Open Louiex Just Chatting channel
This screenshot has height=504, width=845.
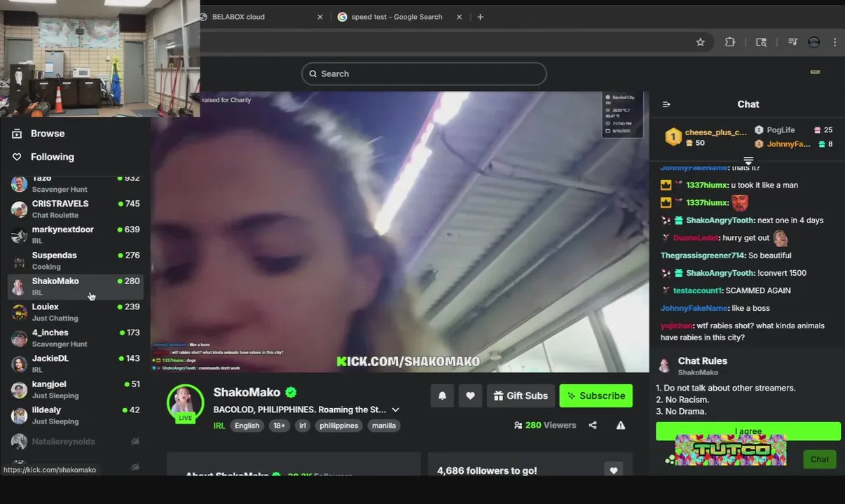[76, 312]
